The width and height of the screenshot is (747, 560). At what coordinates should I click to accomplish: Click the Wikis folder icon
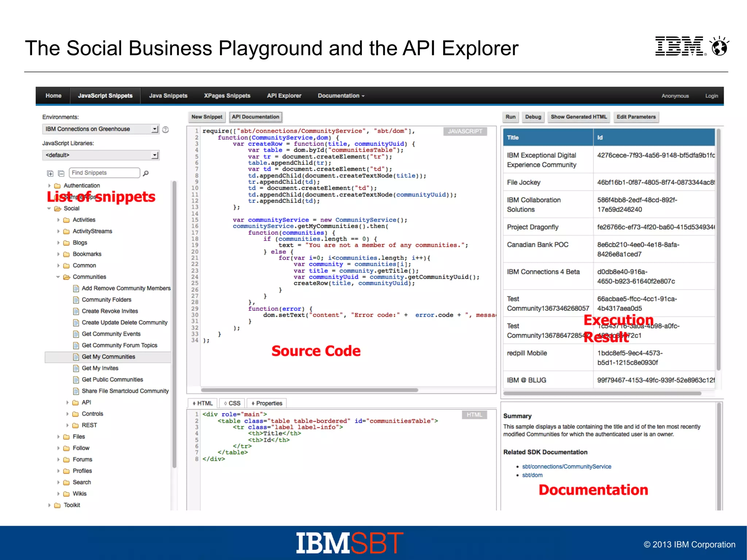click(x=66, y=494)
